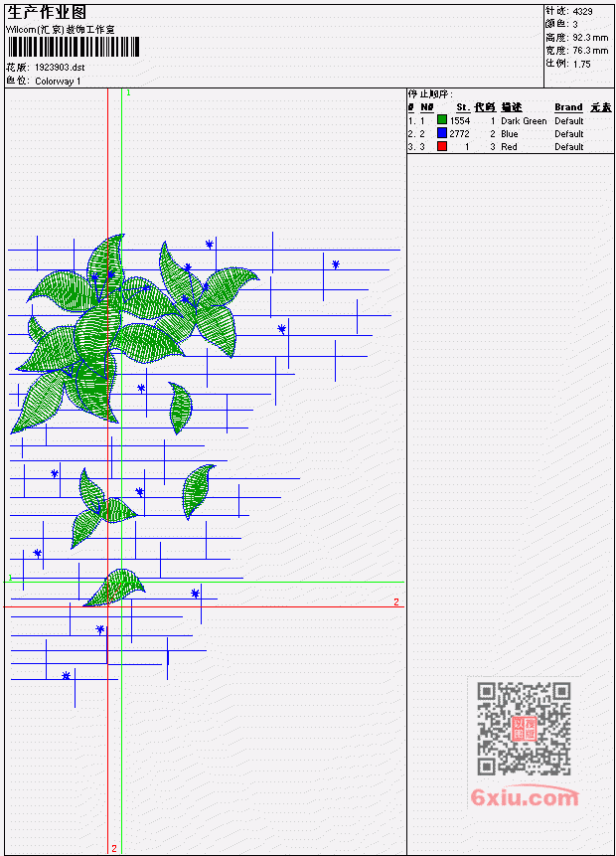The image size is (616, 856).
Task: Click the green leaf embroidery design preview
Action: tap(205, 469)
